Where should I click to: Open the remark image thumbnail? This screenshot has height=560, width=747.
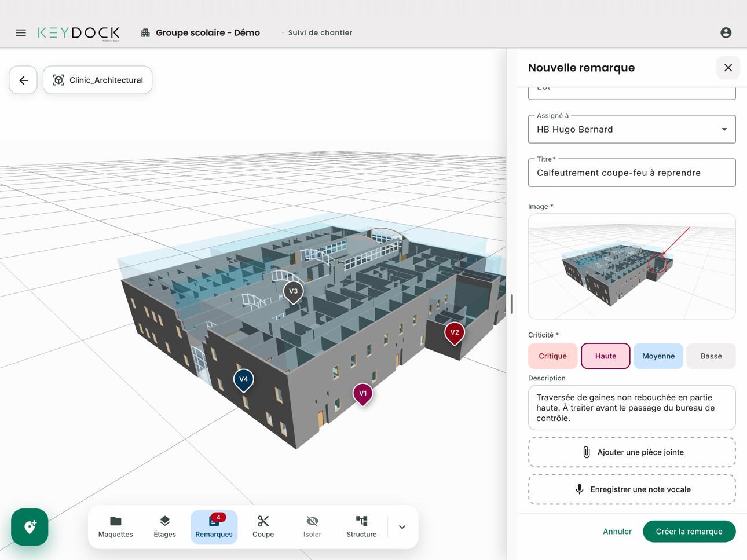(x=632, y=266)
